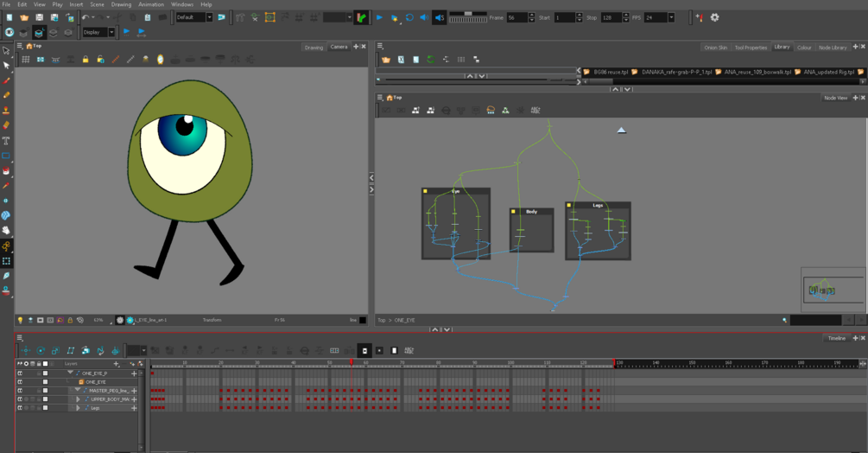Select the Rigging tool in left toolbar
Image resolution: width=868 pixels, height=453 pixels.
pos(6,246)
